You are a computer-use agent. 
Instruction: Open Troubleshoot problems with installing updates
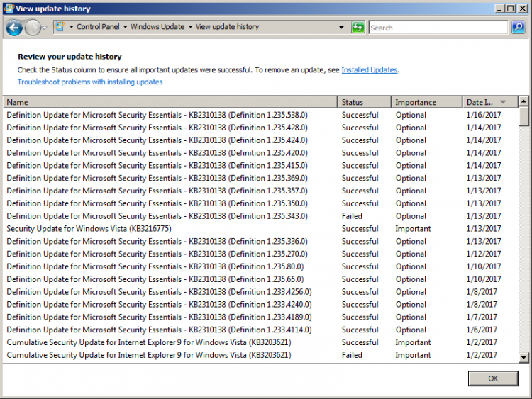[90, 82]
